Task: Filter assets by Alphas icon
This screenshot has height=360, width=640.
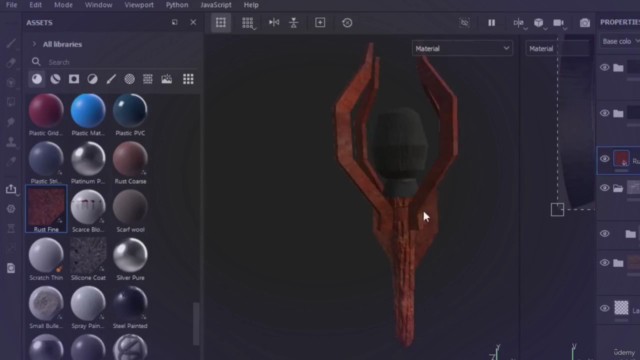Action: click(x=129, y=79)
